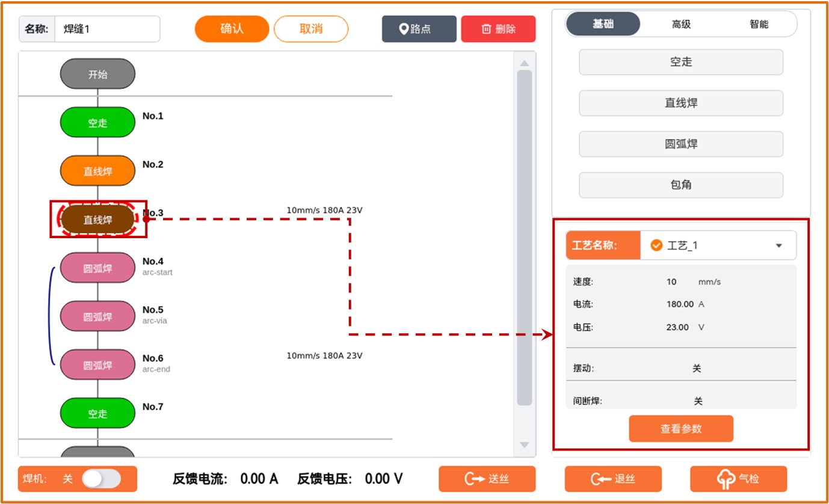This screenshot has width=829, height=504.
Task: Select the No.1 air-move node
Action: [x=97, y=123]
